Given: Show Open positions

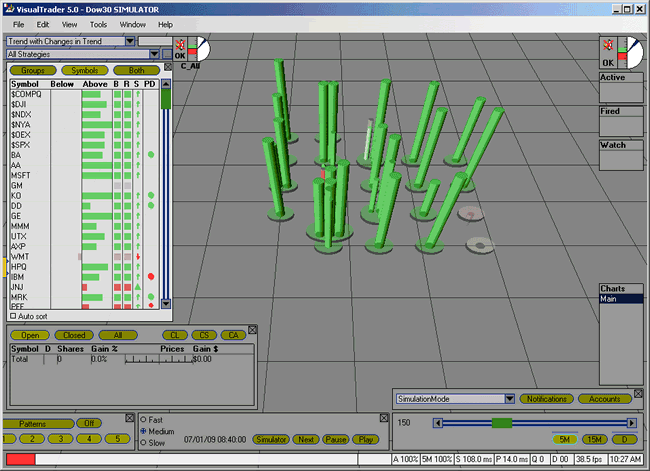Looking at the screenshot, I should pyautogui.click(x=30, y=335).
